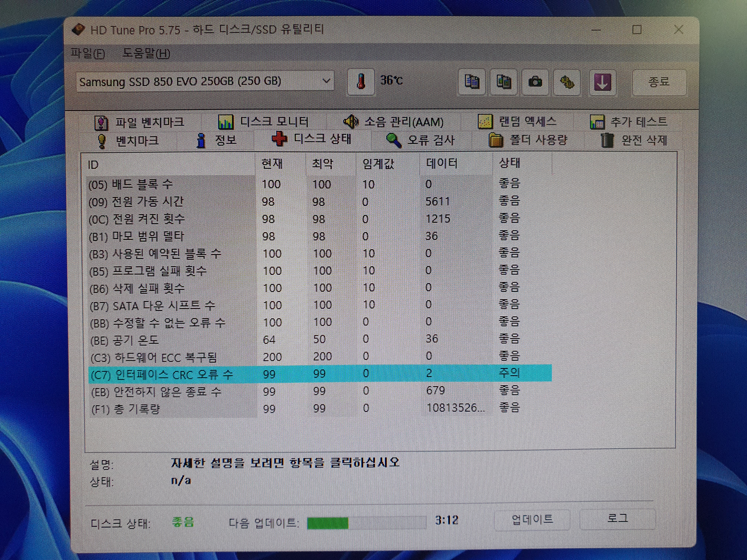The height and width of the screenshot is (560, 747).
Task: Select the (B6) 삭제 실패 횟수 row
Action: coord(320,288)
